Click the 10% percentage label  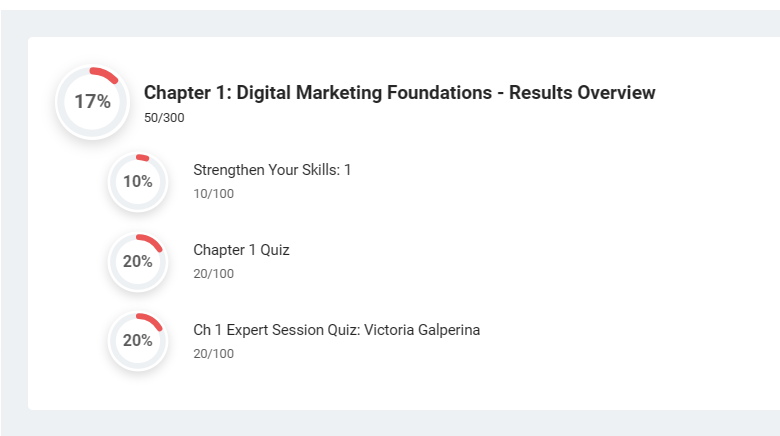(138, 182)
